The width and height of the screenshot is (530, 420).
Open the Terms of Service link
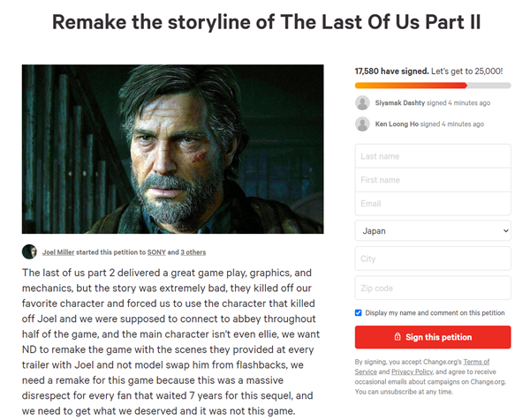pyautogui.click(x=422, y=367)
